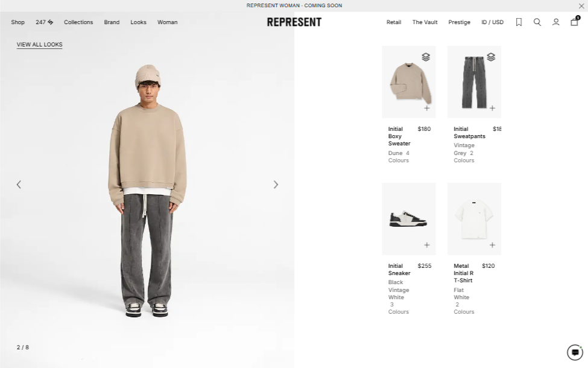
Task: Add Metal Initial R T-Shirt with plus icon
Action: [492, 245]
